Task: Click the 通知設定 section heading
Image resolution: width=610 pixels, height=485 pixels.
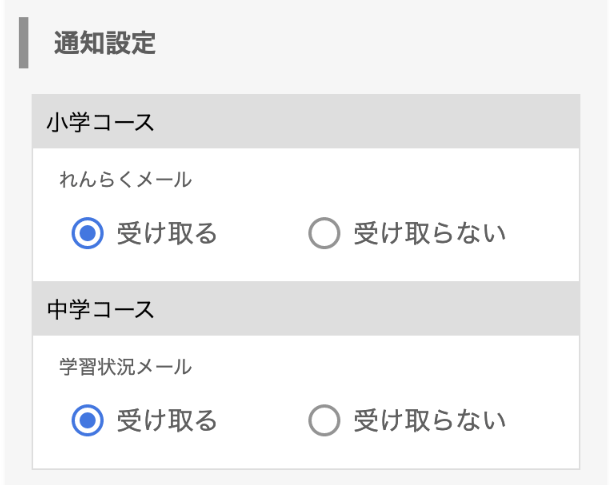Action: tap(104, 45)
